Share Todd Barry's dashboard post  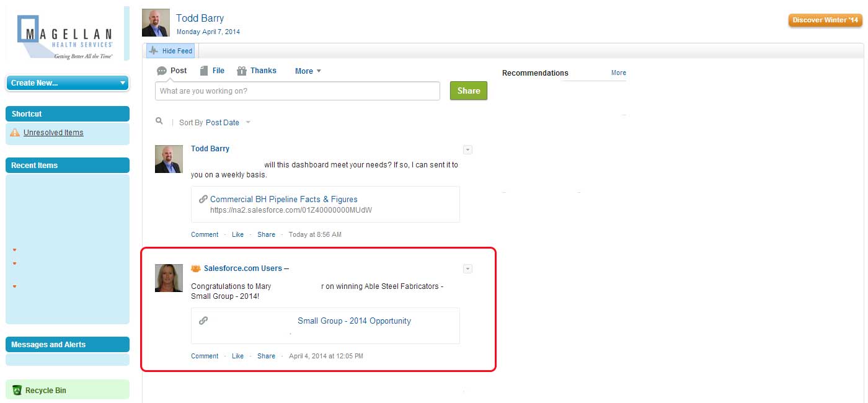267,234
